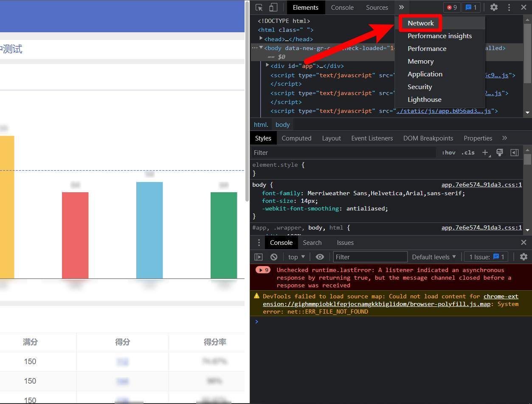Select the Layout tab
Image resolution: width=532 pixels, height=404 pixels.
tap(332, 138)
